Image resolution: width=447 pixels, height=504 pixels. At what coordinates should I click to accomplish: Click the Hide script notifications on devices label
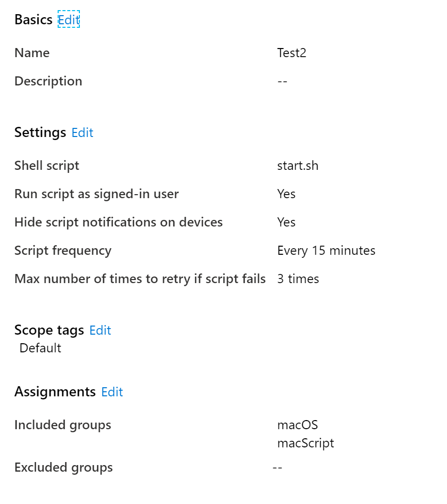[x=118, y=222]
